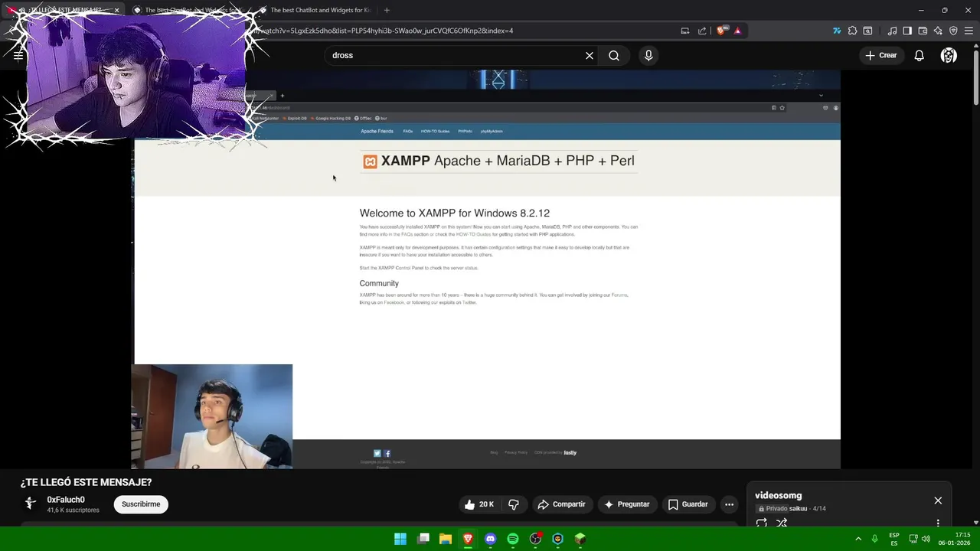Image resolution: width=980 pixels, height=551 pixels.
Task: Open the YouTube guide hamburger menu
Action: point(18,55)
